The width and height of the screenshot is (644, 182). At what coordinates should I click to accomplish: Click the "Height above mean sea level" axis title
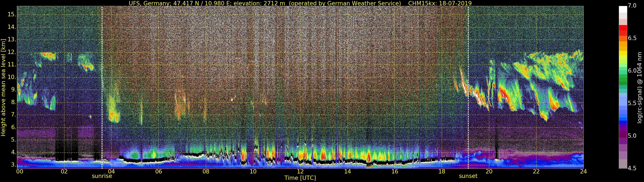coord(3,87)
